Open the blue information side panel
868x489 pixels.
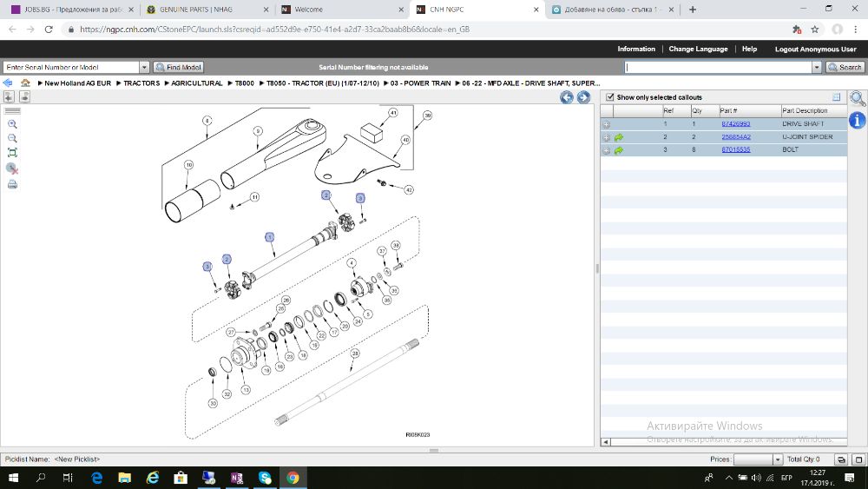(857, 120)
